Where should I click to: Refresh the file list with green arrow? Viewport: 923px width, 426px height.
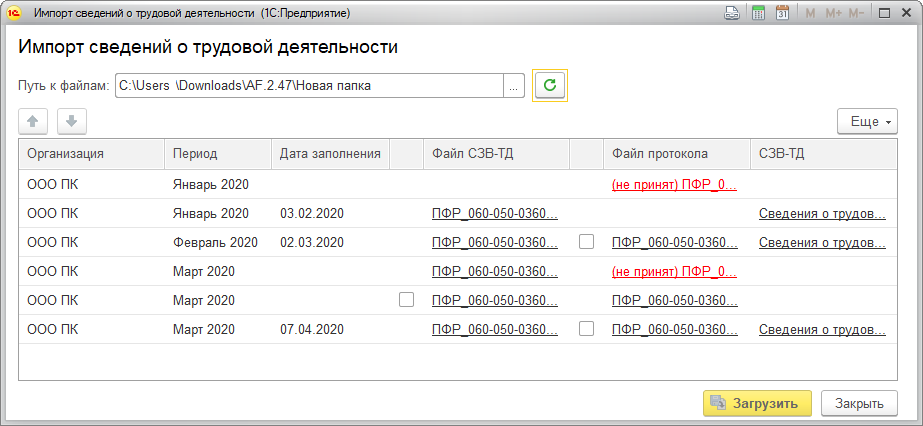[549, 86]
